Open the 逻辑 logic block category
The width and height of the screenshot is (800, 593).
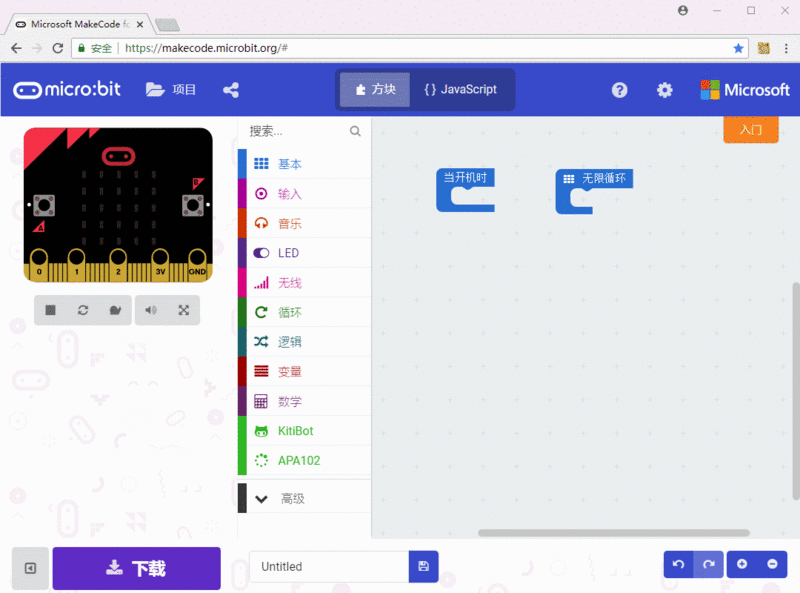coord(305,341)
